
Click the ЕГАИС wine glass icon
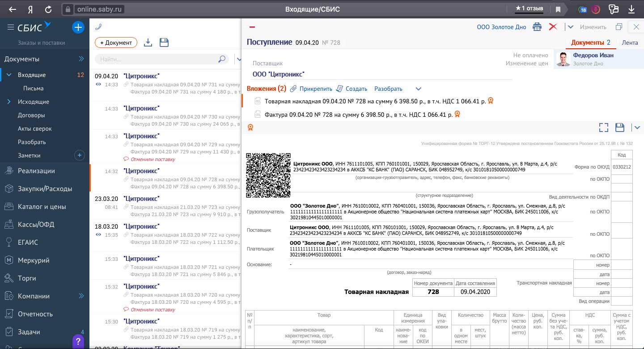[8, 242]
